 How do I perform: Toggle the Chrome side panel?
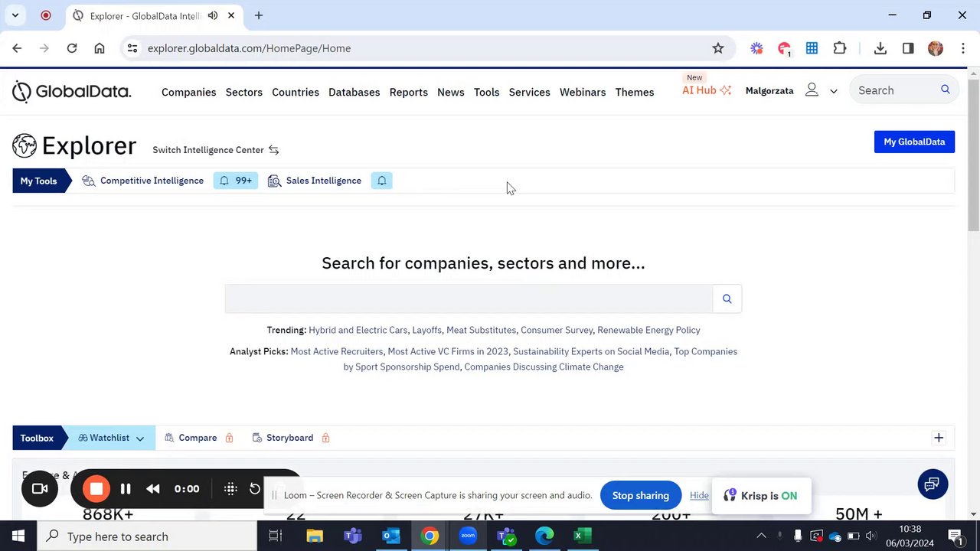coord(908,48)
